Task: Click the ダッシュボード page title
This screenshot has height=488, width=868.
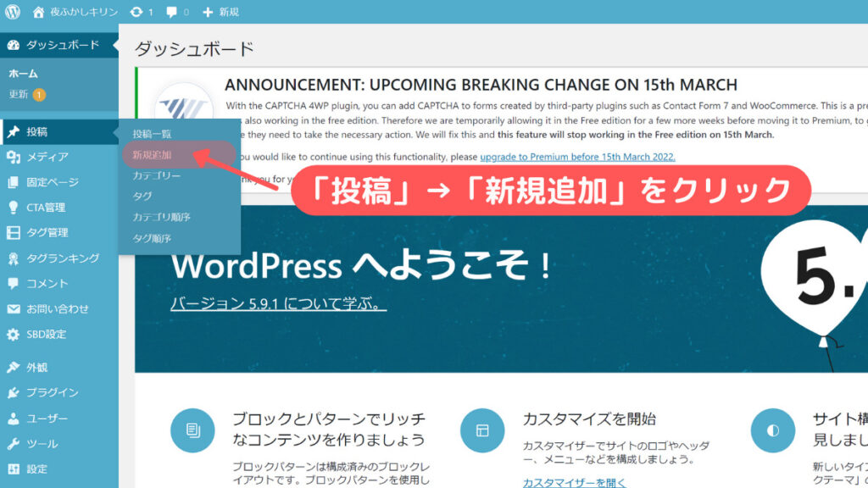Action: 194,48
